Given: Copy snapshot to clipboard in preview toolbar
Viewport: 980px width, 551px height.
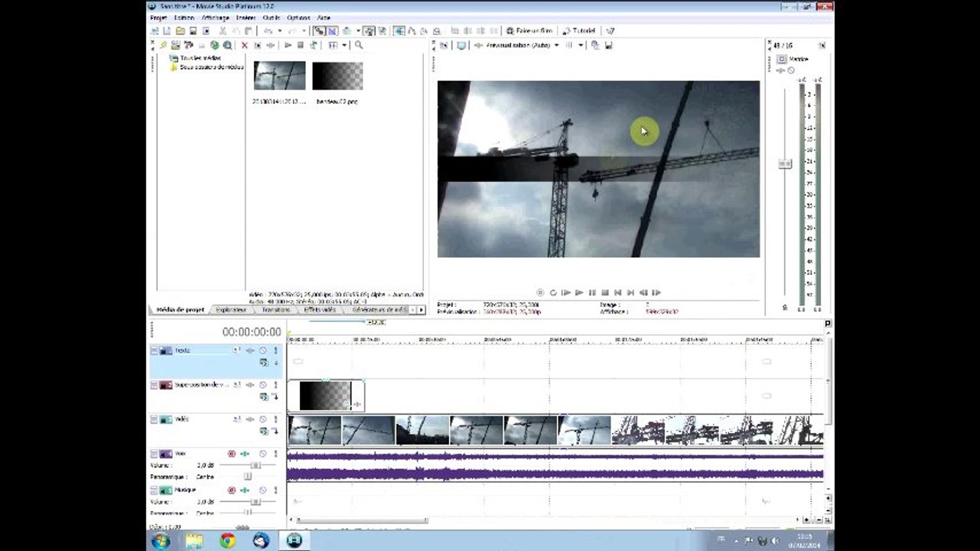Looking at the screenshot, I should [x=595, y=45].
